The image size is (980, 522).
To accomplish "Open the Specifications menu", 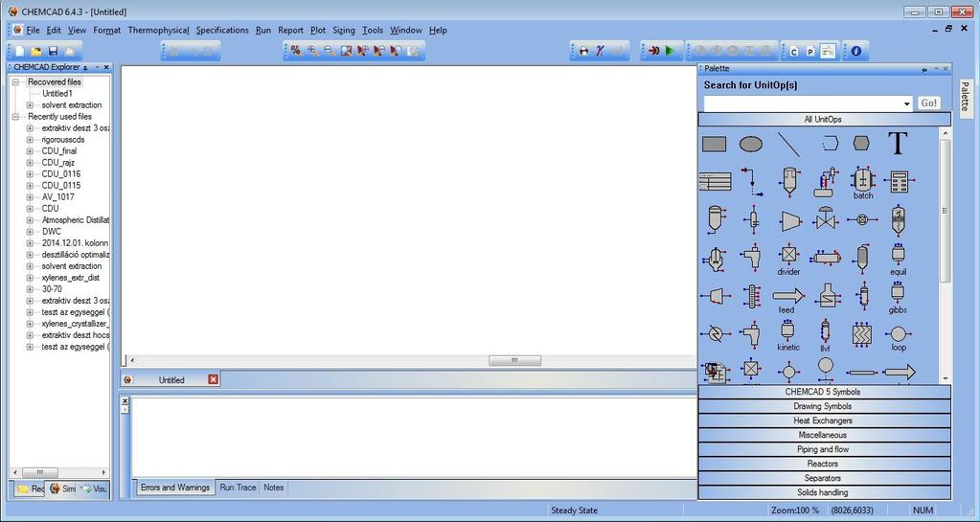I will coord(222,30).
